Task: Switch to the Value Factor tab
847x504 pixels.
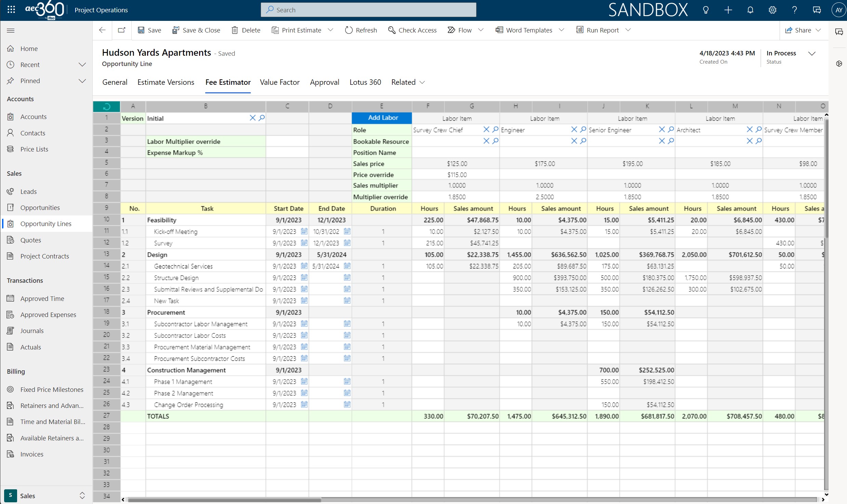Action: 279,82
